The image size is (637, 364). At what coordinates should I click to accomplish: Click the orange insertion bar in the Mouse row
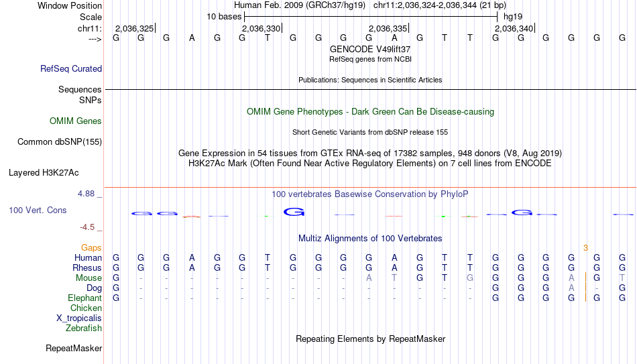click(585, 278)
